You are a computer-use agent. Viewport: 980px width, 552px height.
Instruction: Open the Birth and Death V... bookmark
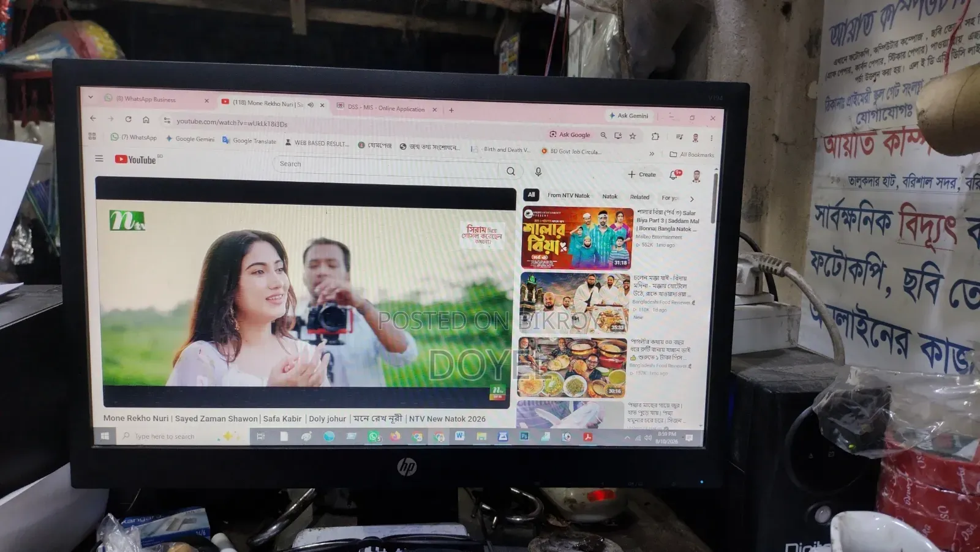click(x=501, y=149)
